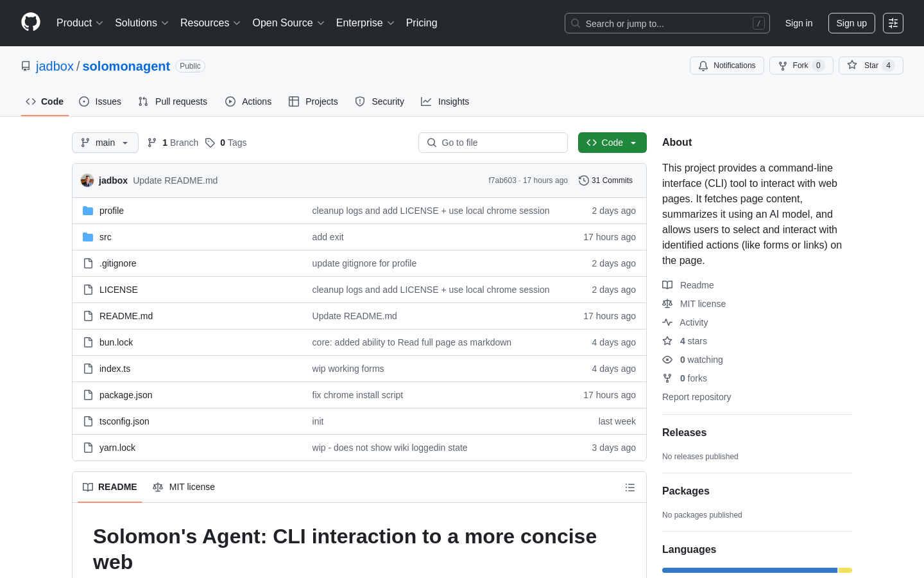The width and height of the screenshot is (924, 578).
Task: Select the Code tab
Action: (45, 101)
